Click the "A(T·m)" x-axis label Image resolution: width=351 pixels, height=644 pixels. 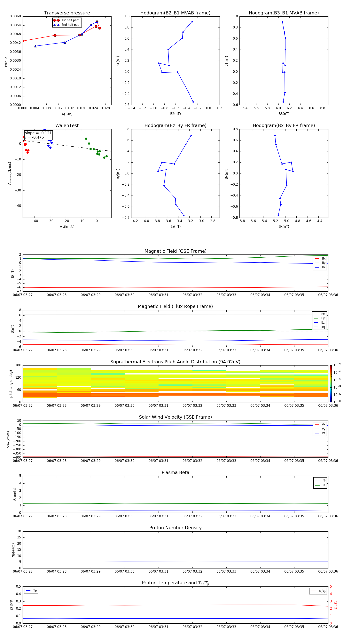point(67,114)
